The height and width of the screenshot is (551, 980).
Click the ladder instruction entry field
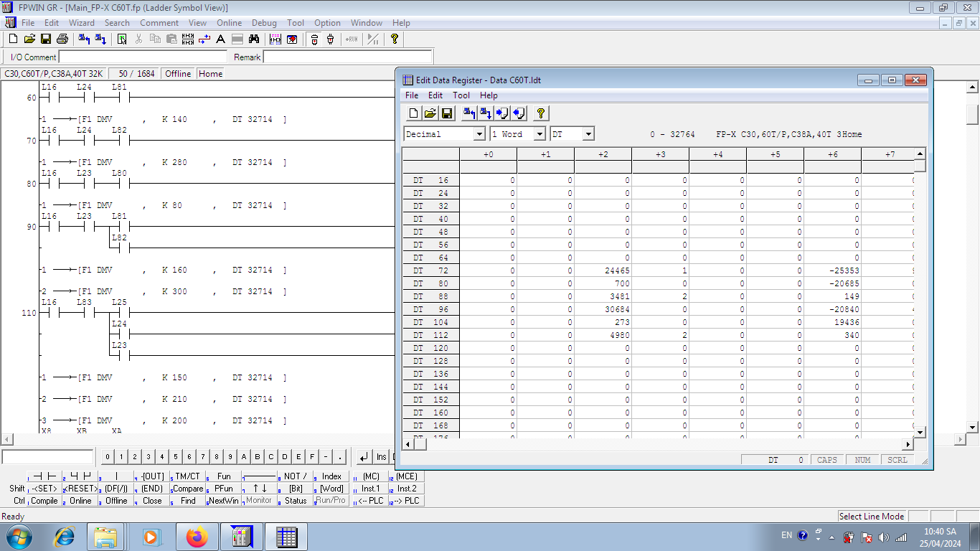click(x=48, y=457)
